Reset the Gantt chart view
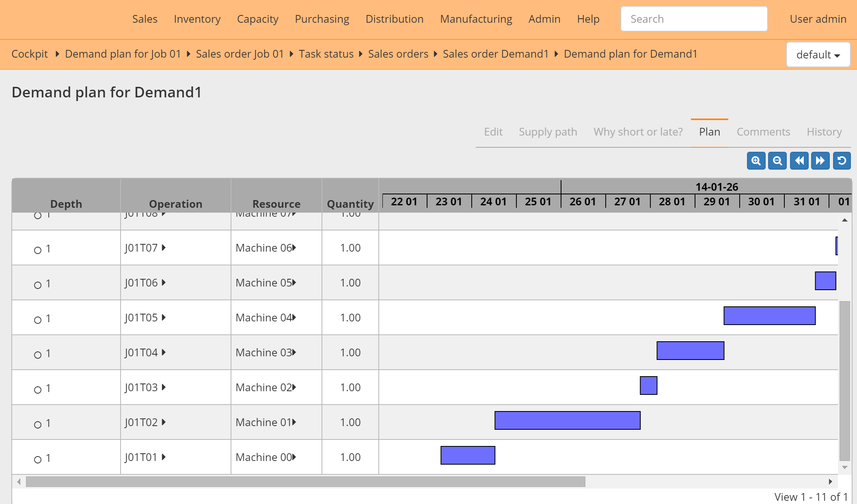The image size is (857, 504). [842, 161]
